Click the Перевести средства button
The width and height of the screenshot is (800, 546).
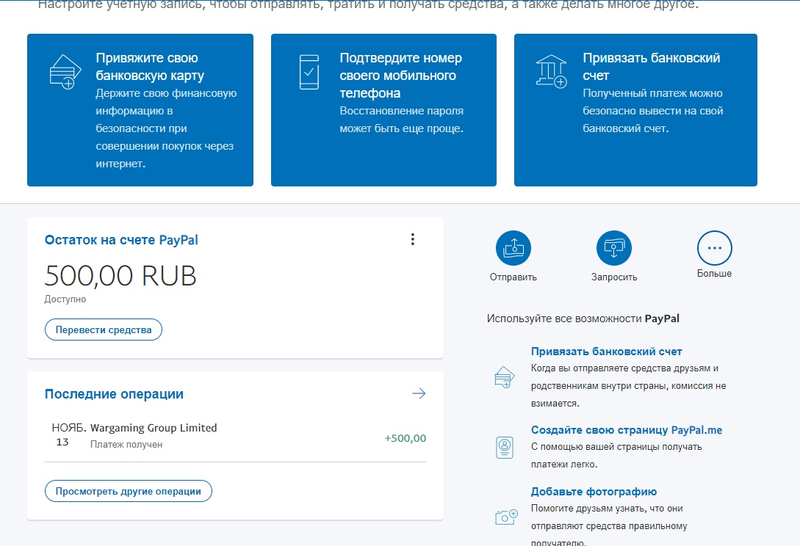point(104,330)
